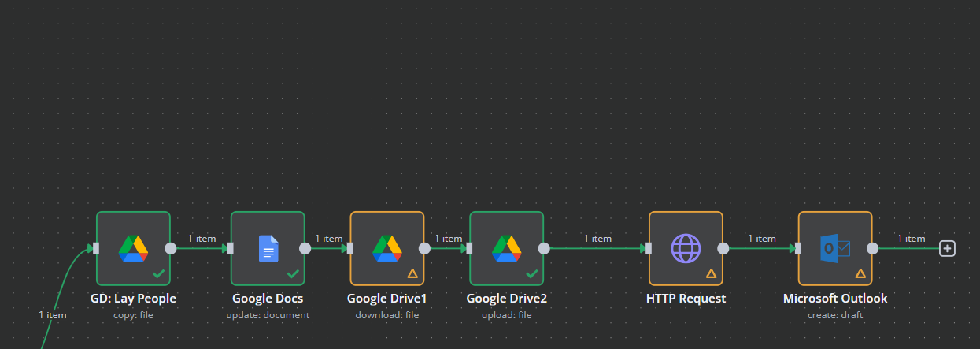
Task: Click the warning triangle on Google Drive1
Action: point(412,273)
